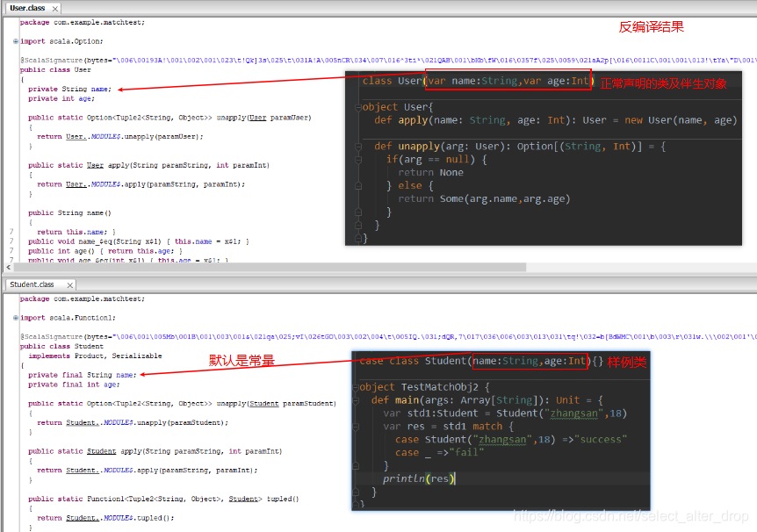Open Student link in 'public static Student apply'
Image resolution: width=757 pixels, height=532 pixels.
101,451
